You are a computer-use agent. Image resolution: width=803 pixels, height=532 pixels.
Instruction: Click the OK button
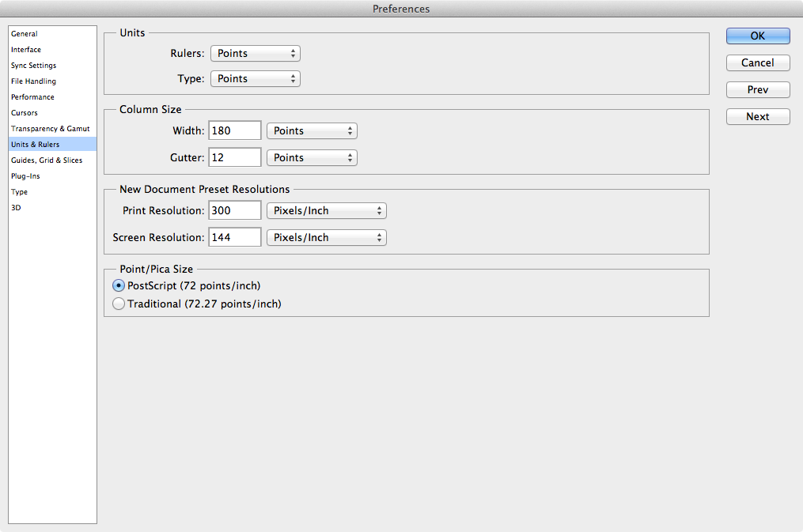pos(757,36)
